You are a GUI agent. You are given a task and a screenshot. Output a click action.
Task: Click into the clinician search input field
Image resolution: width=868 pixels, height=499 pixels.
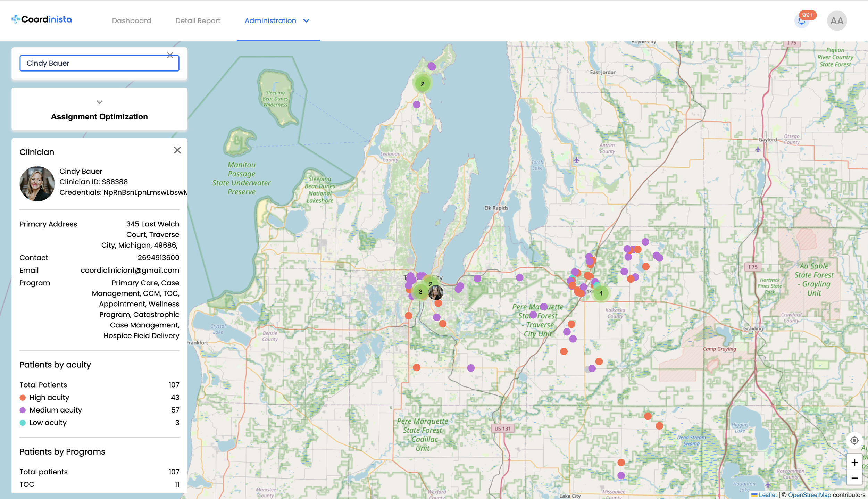click(x=94, y=64)
